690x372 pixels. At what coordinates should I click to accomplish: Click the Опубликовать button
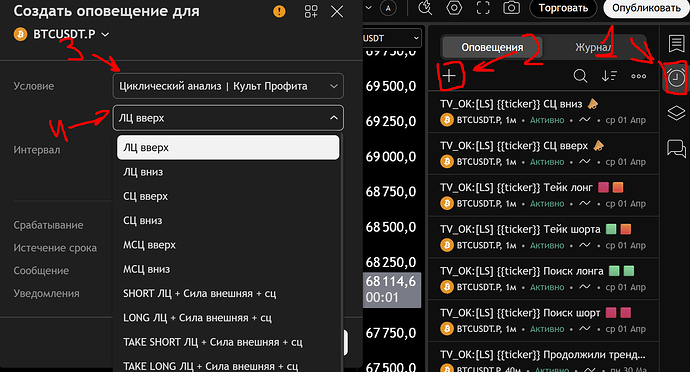[x=646, y=8]
